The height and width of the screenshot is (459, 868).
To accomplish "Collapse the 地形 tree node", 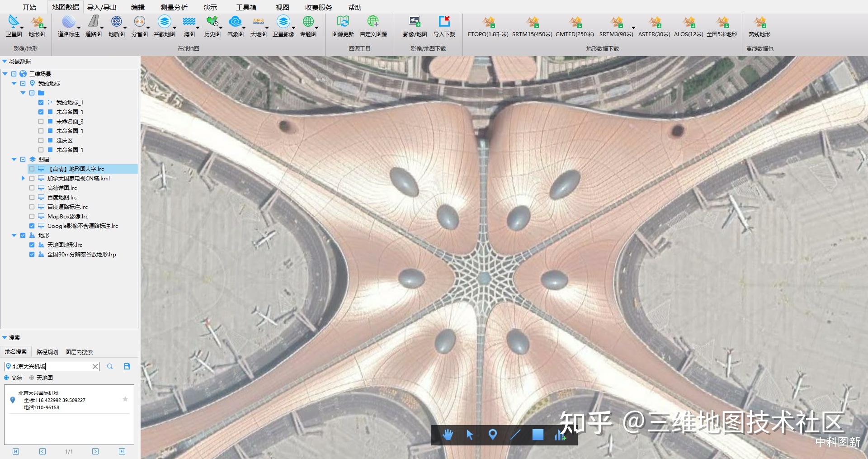I will pos(14,236).
